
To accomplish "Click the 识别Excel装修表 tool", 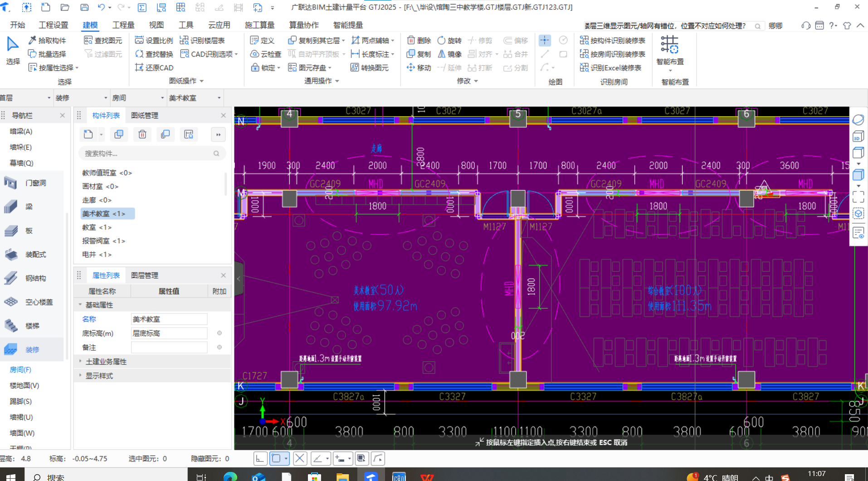I will [x=611, y=68].
